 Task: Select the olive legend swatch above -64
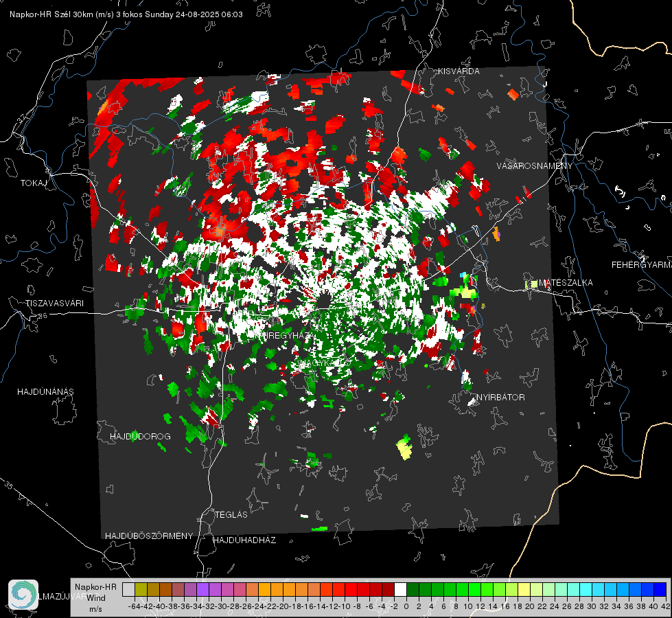click(141, 589)
